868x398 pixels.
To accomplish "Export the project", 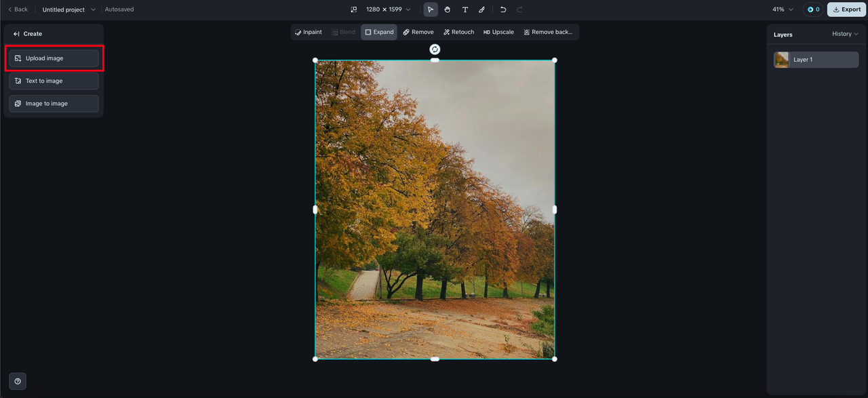I will [x=846, y=9].
